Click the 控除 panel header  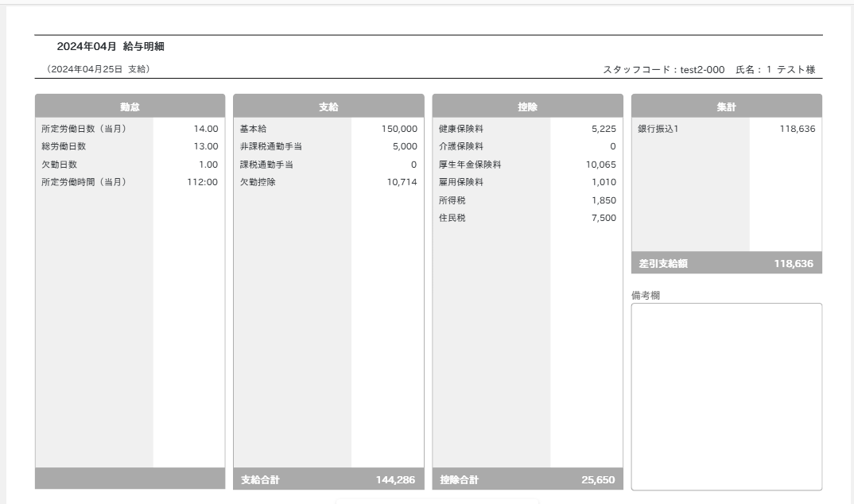pos(527,103)
